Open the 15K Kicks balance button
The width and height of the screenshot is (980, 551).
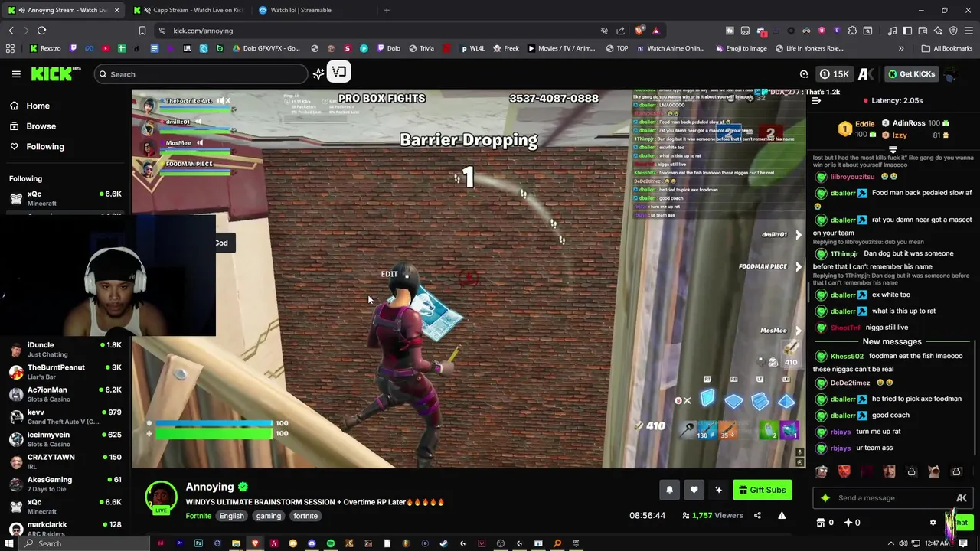(834, 74)
